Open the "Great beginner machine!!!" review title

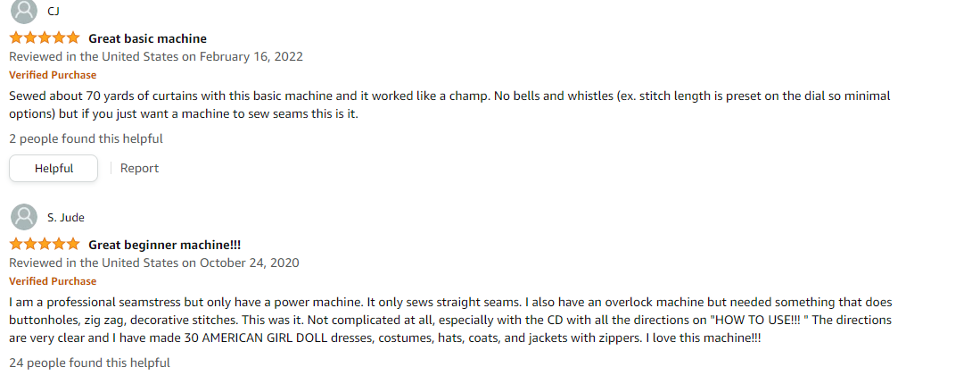tap(164, 244)
